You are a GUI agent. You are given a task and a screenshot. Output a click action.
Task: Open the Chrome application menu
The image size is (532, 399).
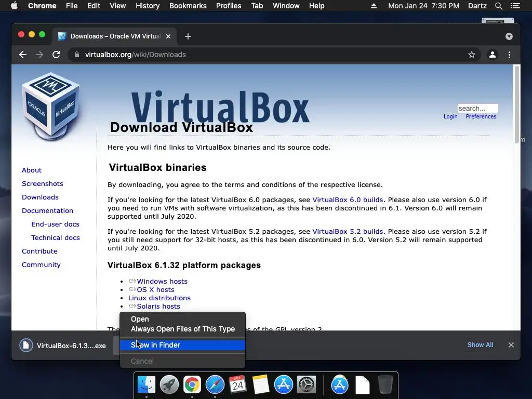coord(42,6)
